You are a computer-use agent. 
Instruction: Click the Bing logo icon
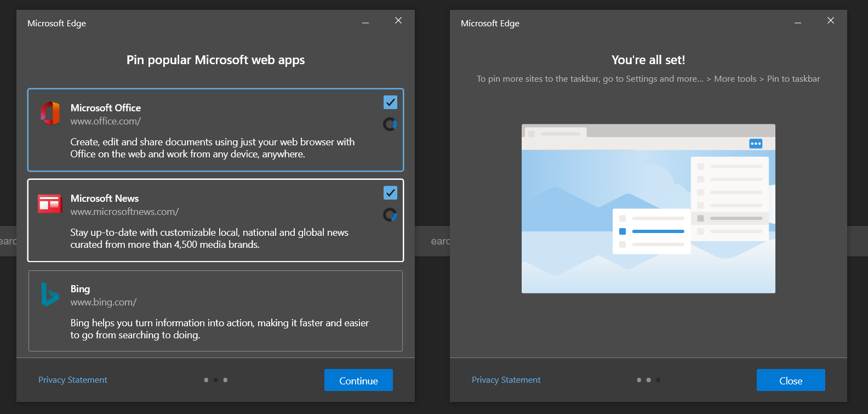(x=49, y=294)
